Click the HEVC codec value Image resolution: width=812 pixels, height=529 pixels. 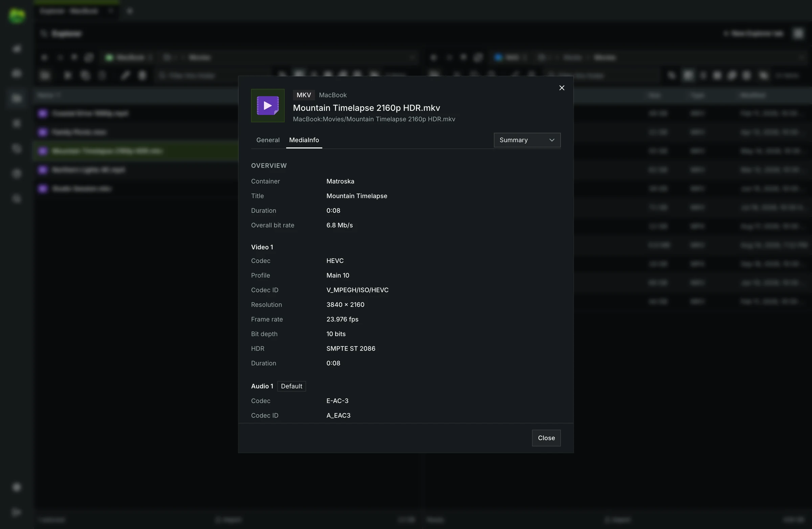(335, 261)
